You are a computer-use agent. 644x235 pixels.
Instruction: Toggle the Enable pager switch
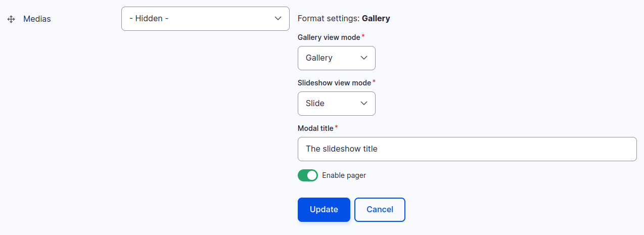[308, 175]
